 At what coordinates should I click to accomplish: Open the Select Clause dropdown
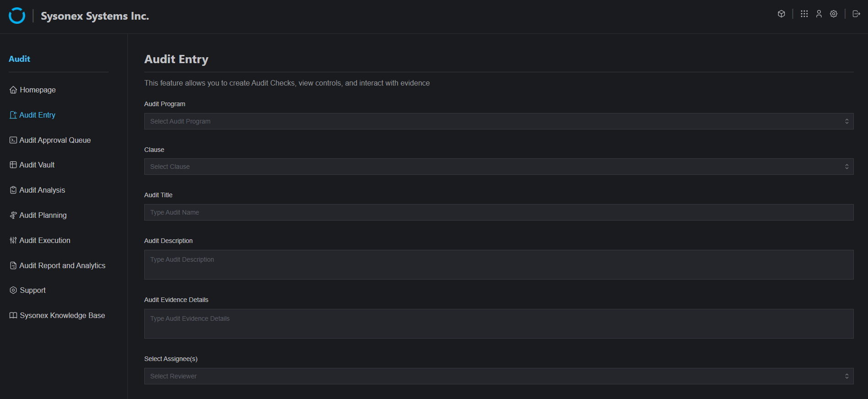[498, 167]
